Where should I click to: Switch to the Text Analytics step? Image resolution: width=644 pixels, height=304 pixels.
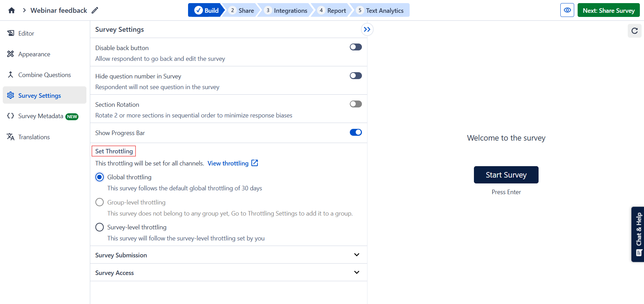click(x=380, y=10)
